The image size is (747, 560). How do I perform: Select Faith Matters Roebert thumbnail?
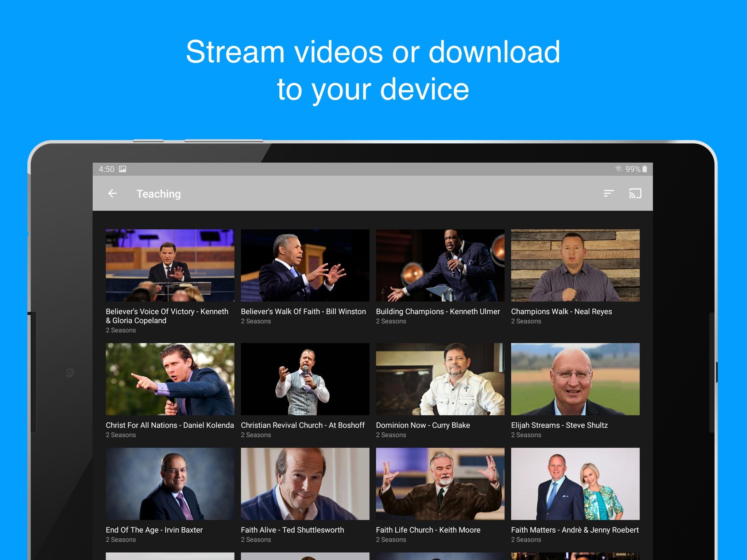(x=575, y=483)
